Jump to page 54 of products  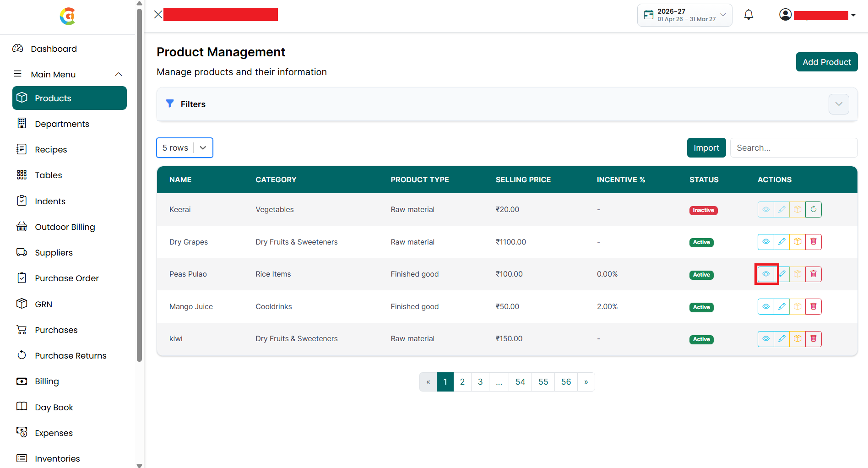pos(521,382)
